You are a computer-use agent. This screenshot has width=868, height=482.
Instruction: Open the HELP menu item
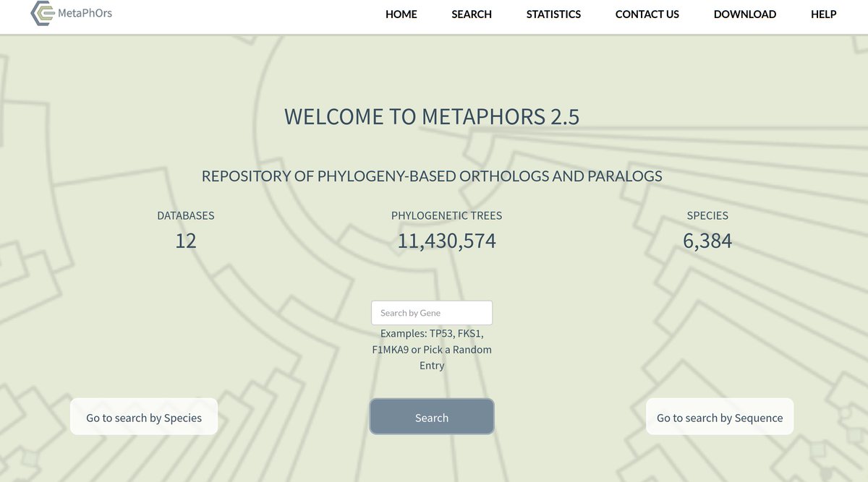coord(824,14)
